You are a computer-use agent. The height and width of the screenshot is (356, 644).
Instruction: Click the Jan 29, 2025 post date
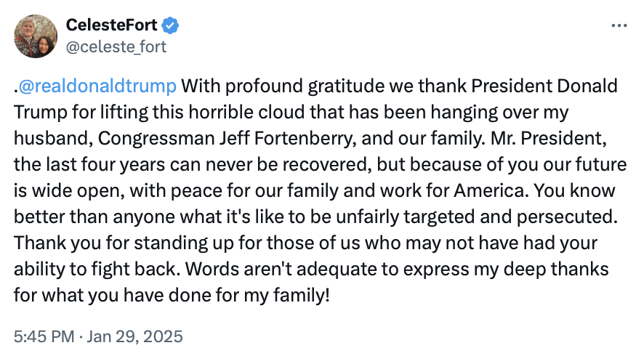point(136,337)
